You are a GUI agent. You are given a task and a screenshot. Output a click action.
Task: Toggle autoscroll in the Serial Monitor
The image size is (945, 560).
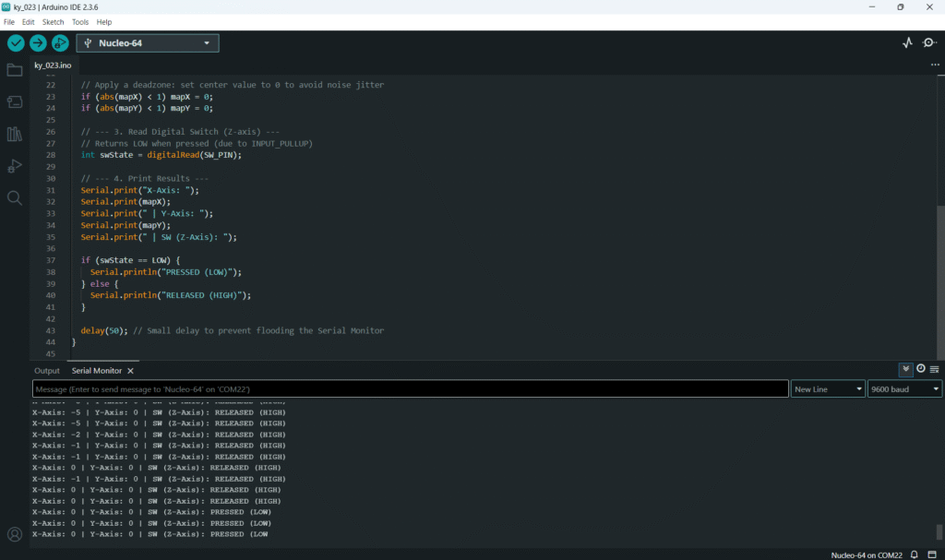point(906,369)
